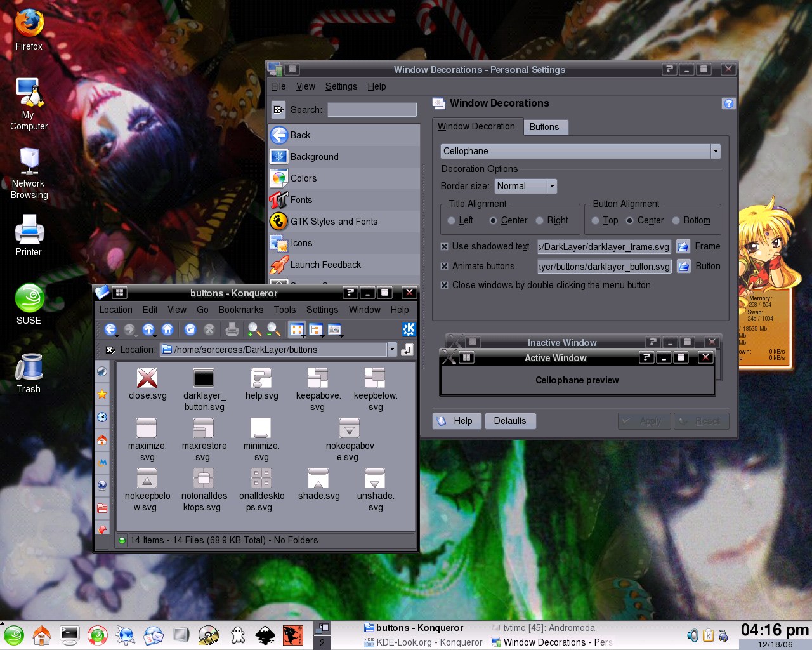Screen dimensions: 812x650
Task: Open the red folder sidebar tab
Action: 102,508
